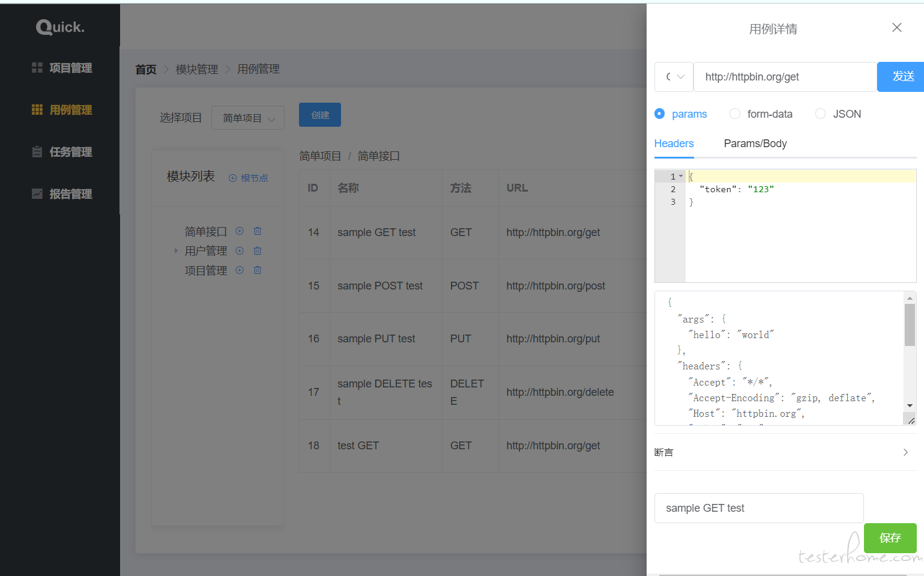The image size is (924, 576).
Task: Click the add icon next to 项目管理 module
Action: [240, 270]
